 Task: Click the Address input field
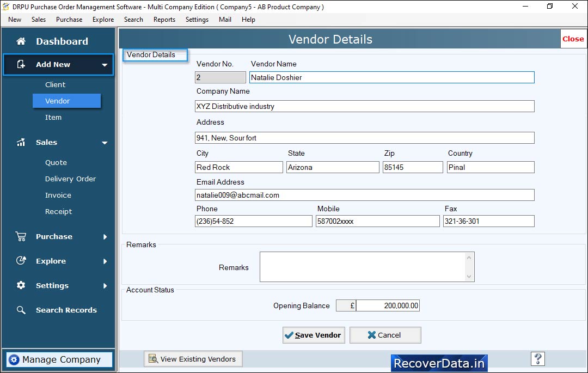(x=364, y=138)
